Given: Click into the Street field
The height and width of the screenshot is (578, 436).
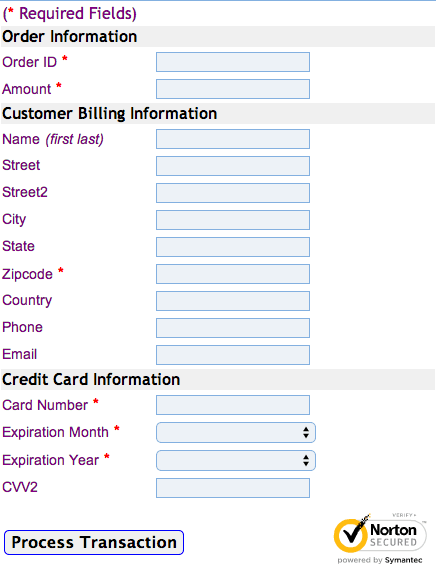Looking at the screenshot, I should 233,166.
